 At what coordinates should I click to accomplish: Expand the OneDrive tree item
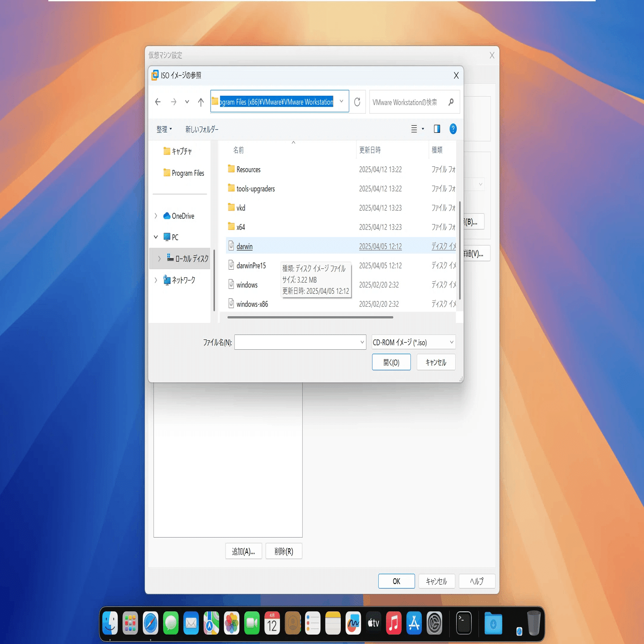(x=155, y=216)
